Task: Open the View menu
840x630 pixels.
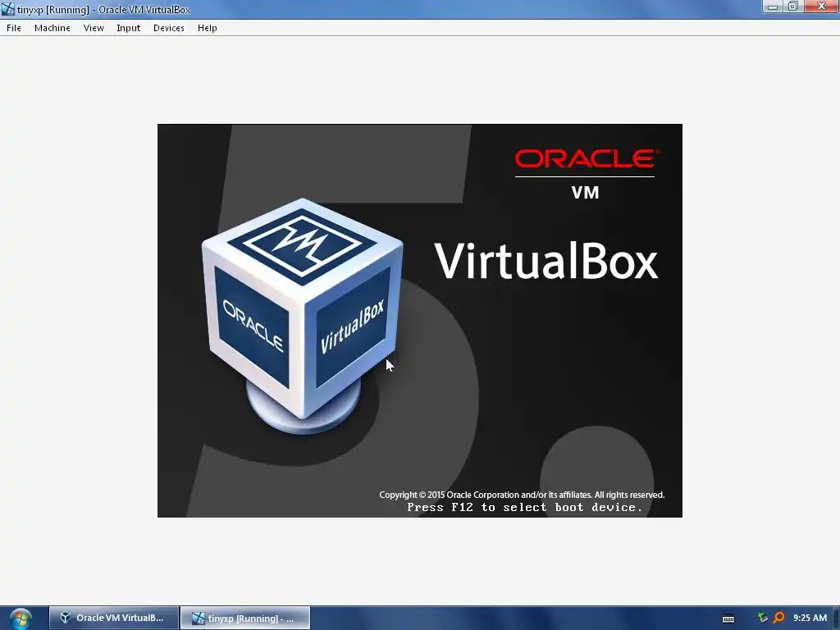Action: pyautogui.click(x=94, y=28)
